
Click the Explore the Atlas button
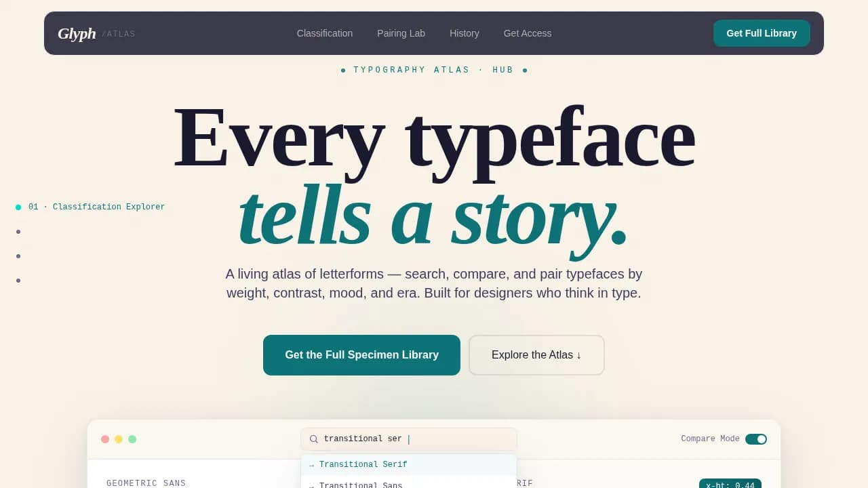click(536, 355)
